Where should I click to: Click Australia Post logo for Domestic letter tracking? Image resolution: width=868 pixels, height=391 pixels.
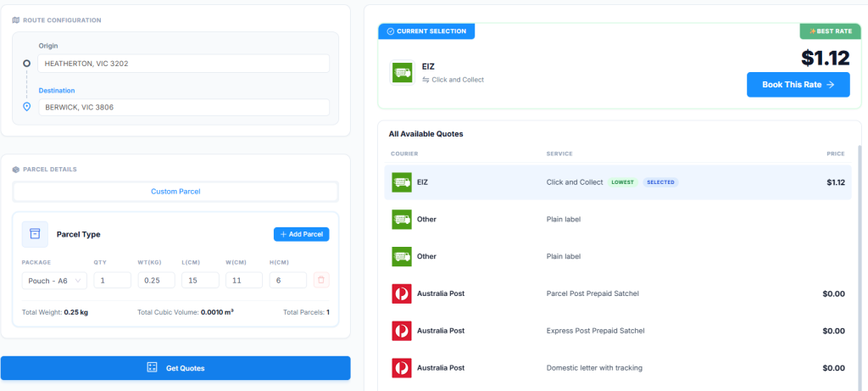coord(402,368)
